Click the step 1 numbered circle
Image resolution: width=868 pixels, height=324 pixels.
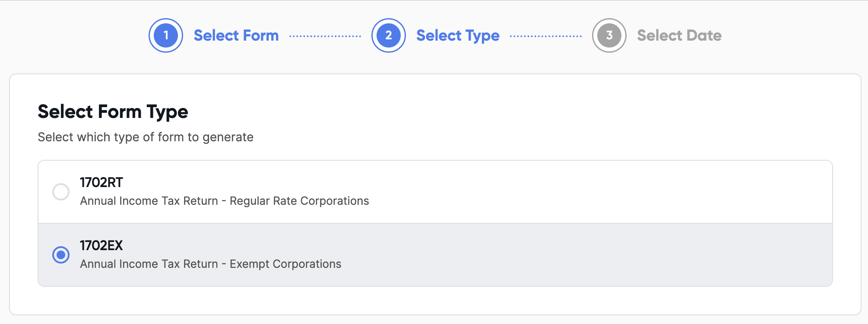tap(166, 35)
